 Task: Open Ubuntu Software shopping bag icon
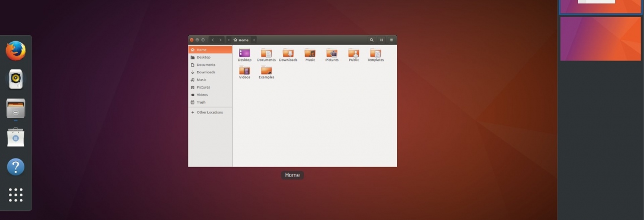coord(16,137)
